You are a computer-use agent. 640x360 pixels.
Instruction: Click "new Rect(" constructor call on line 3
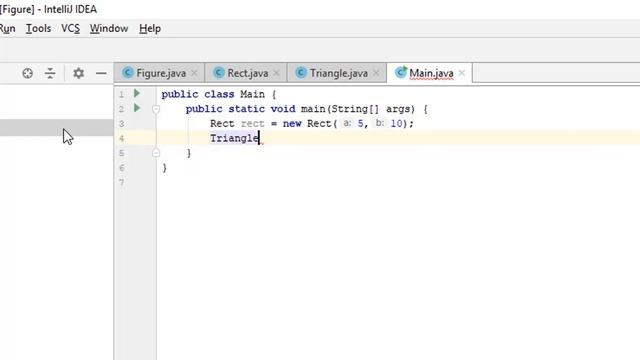pyautogui.click(x=310, y=124)
